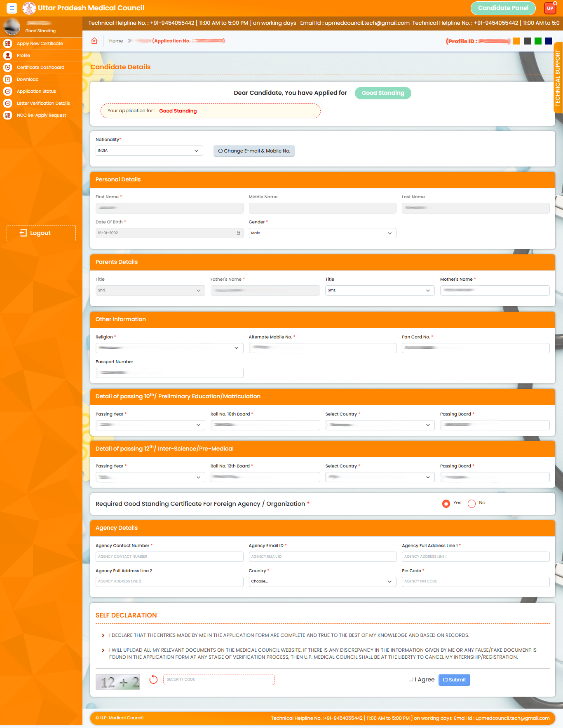Expand the Gender dropdown
Image resolution: width=563 pixels, height=728 pixels.
[x=322, y=233]
